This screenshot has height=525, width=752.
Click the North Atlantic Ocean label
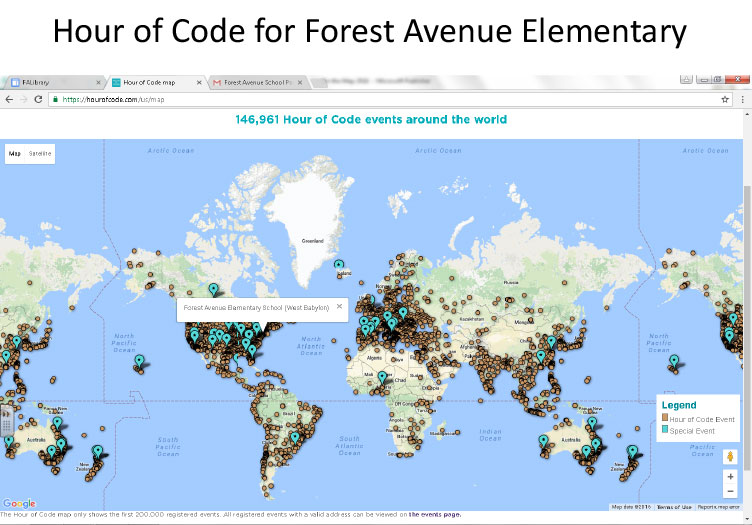[x=311, y=346]
